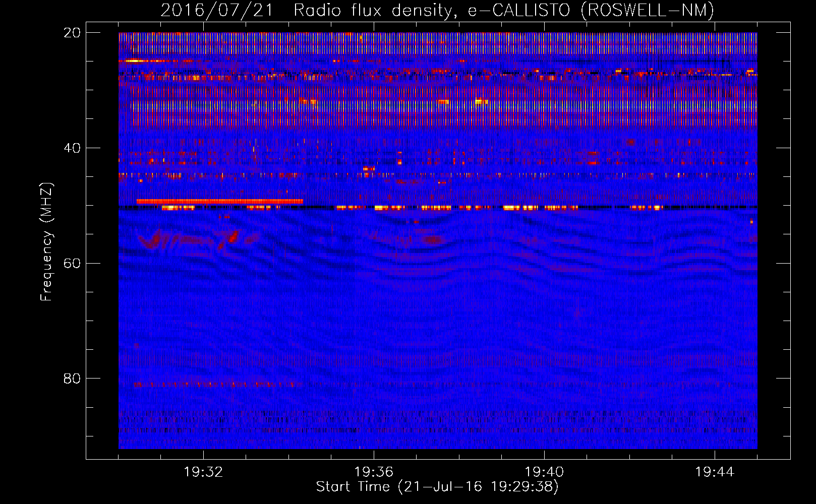Click the plot title 'Radio flux density, e-CALLISTO (ROSWELL-NM)'

[x=504, y=10]
